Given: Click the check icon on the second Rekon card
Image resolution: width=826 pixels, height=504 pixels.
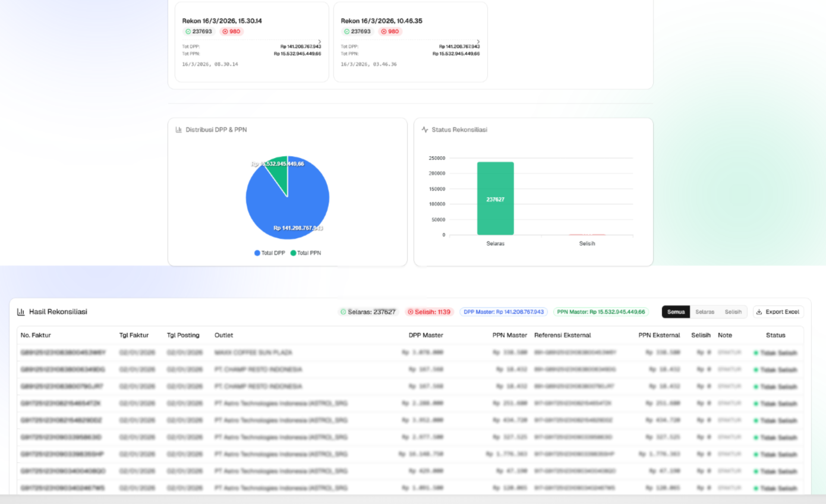Looking at the screenshot, I should (x=346, y=31).
